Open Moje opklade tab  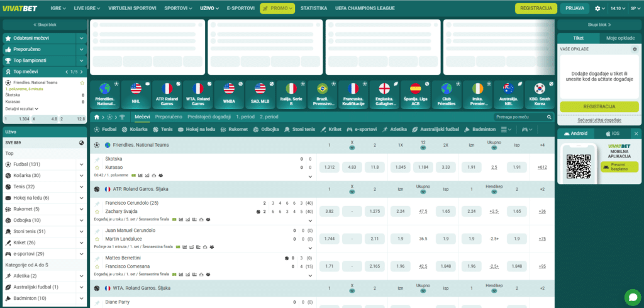(x=620, y=38)
